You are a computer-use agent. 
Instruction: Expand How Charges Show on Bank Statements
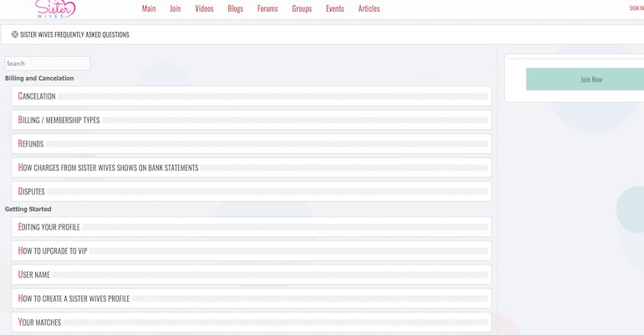[108, 167]
